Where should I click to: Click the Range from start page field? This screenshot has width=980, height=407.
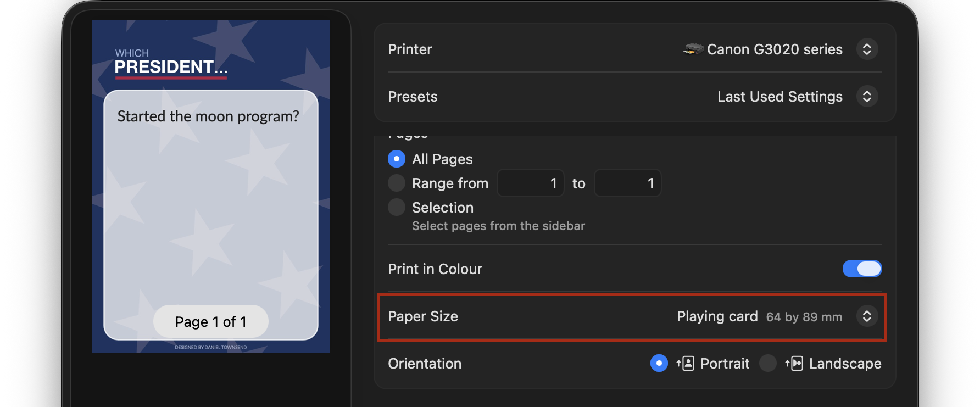click(531, 183)
